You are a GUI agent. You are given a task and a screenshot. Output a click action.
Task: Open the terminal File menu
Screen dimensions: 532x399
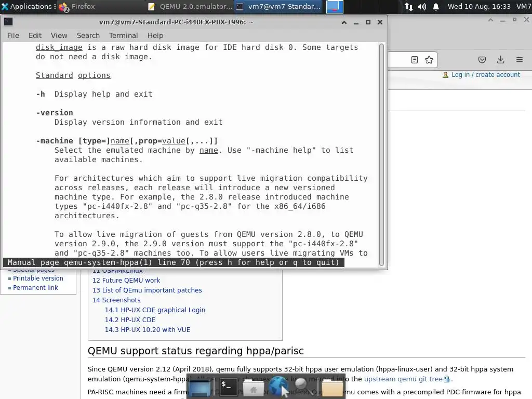click(x=13, y=35)
